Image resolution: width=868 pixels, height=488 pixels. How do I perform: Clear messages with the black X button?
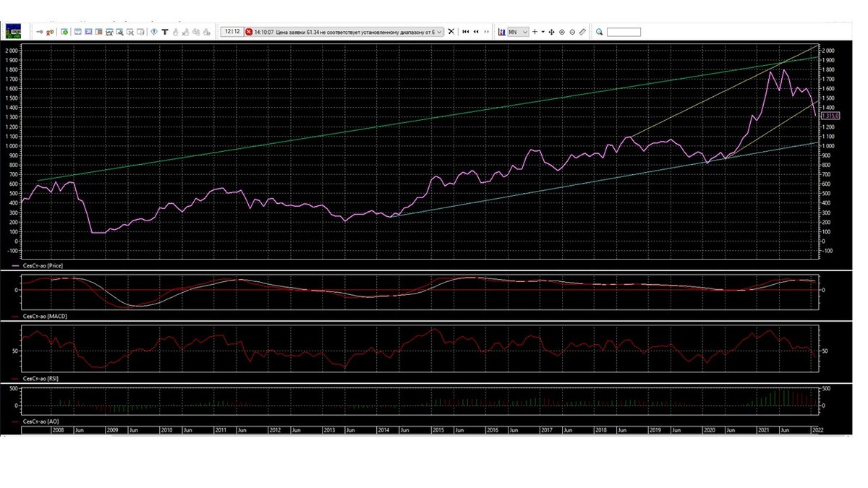[451, 32]
